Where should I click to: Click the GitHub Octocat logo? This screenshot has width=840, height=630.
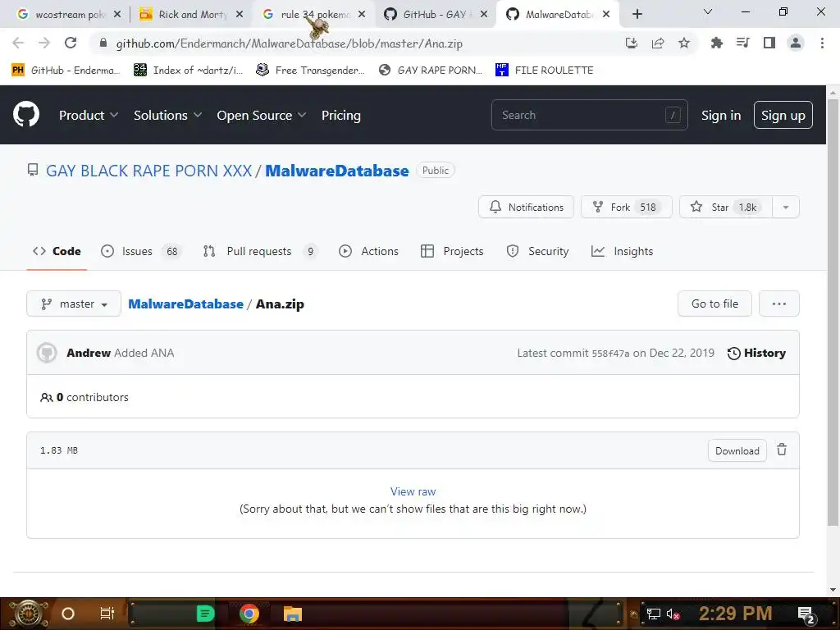coord(26,115)
